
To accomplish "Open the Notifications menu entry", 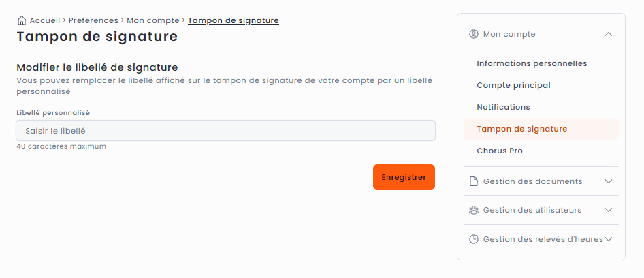I will click(503, 107).
